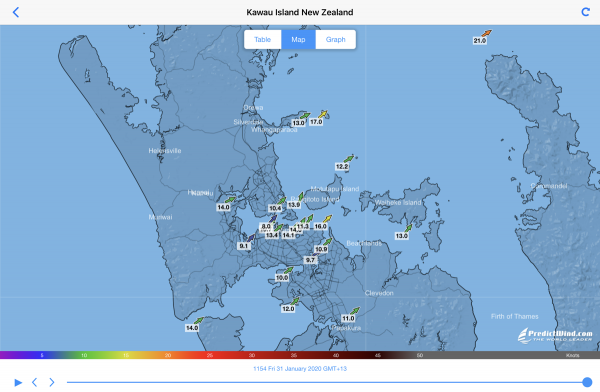Image resolution: width=600 pixels, height=392 pixels.
Task: Start playback with the play button
Action: point(18,382)
